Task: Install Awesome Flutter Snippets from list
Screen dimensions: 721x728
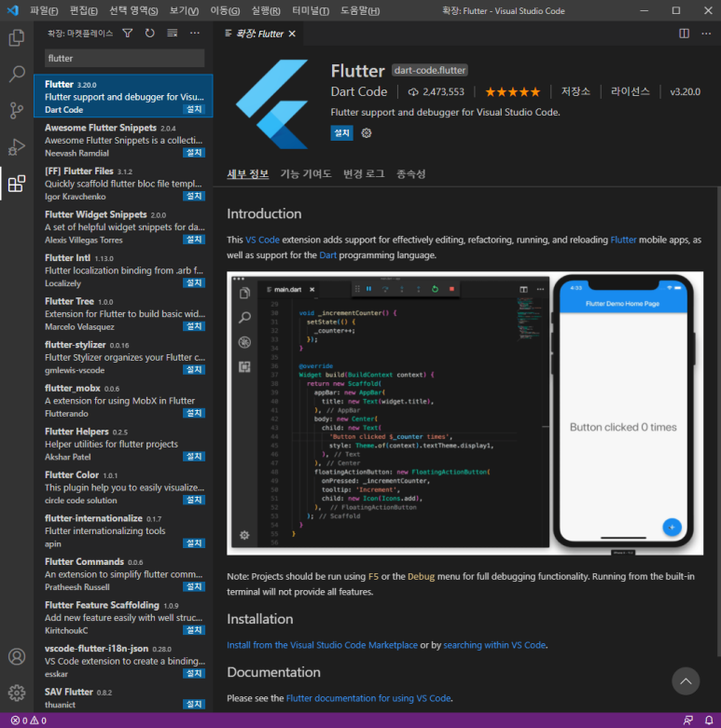Action: pyautogui.click(x=194, y=153)
